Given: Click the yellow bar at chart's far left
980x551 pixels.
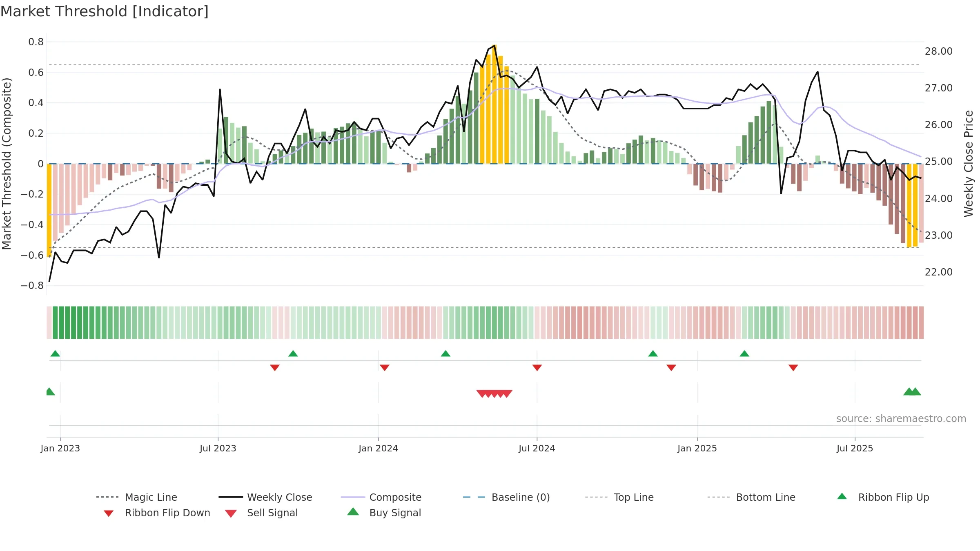Looking at the screenshot, I should coord(49,210).
